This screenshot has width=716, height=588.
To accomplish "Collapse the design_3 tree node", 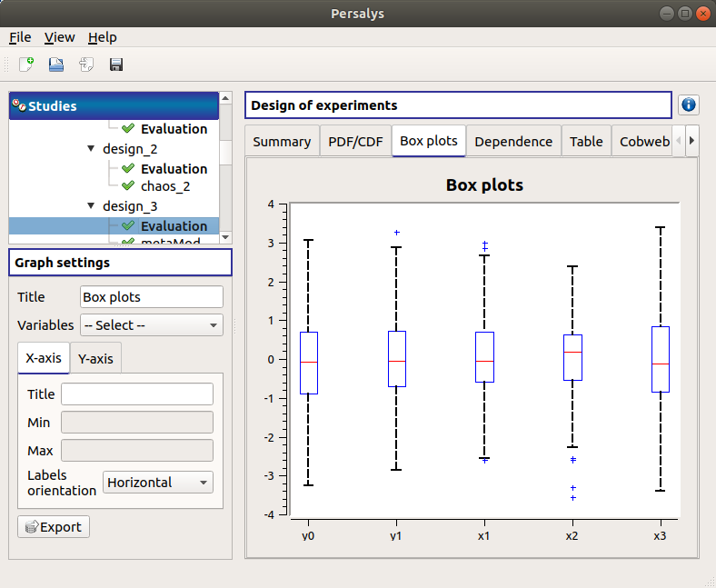I will pyautogui.click(x=91, y=206).
